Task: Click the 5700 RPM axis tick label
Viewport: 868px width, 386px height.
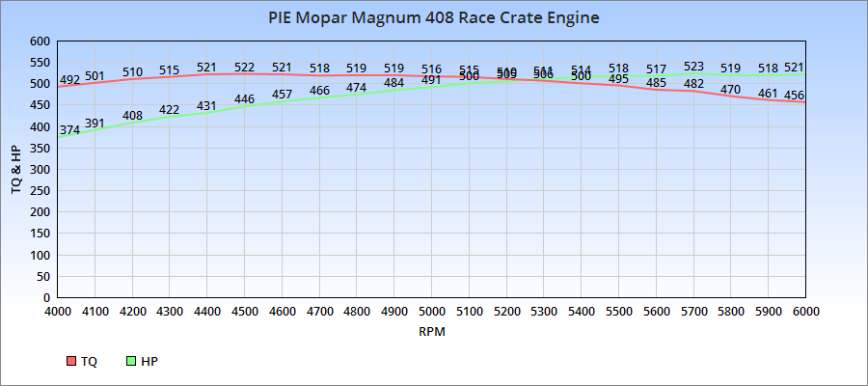Action: click(693, 312)
